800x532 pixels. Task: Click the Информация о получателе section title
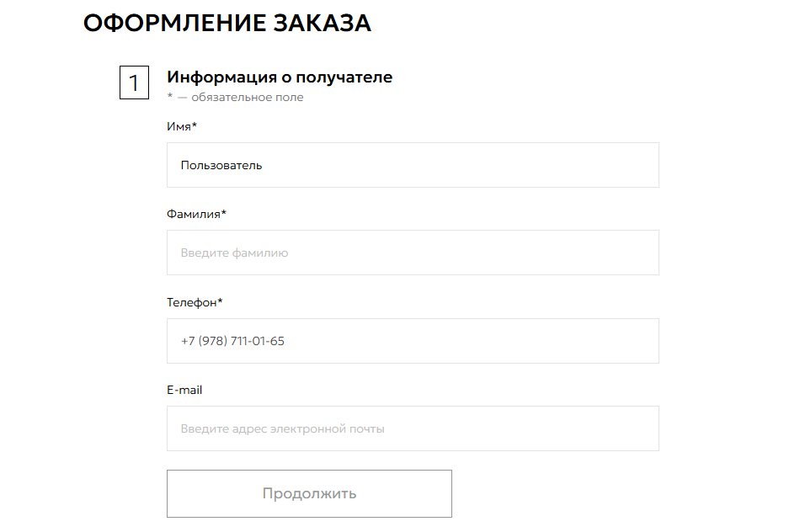280,77
